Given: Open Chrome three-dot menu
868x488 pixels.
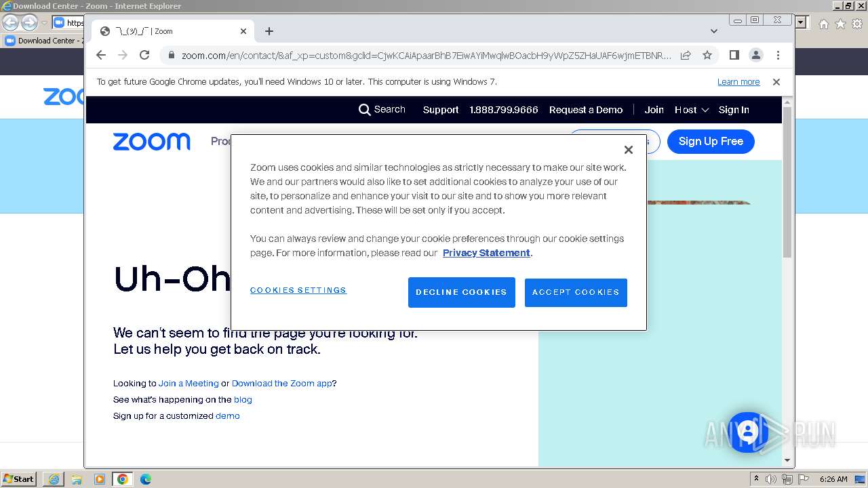Looking at the screenshot, I should (778, 55).
